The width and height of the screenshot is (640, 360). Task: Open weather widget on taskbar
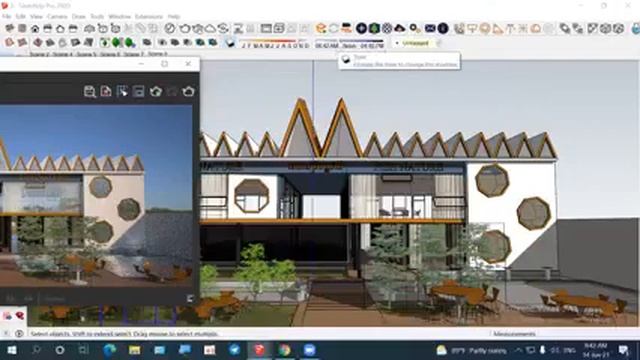(x=471, y=350)
